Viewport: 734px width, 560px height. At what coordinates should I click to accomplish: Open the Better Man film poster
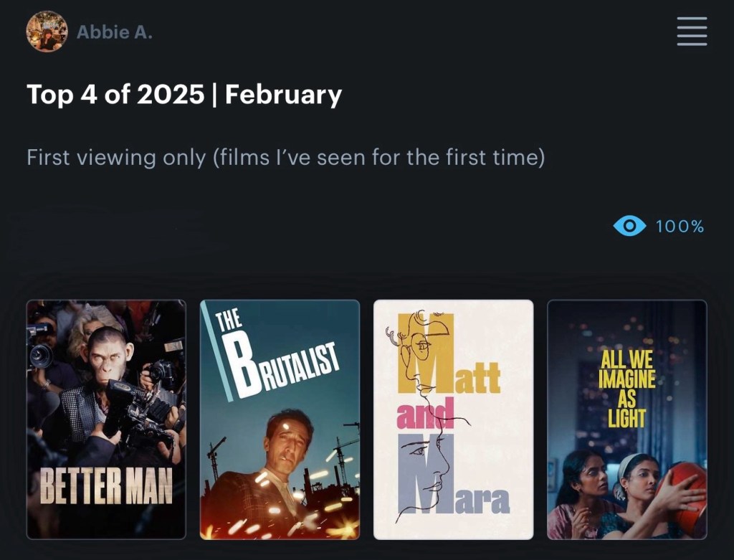pos(106,419)
